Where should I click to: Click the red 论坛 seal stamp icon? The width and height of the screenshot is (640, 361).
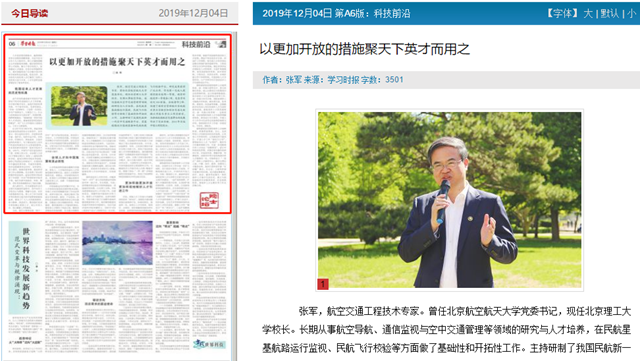pyautogui.click(x=209, y=200)
